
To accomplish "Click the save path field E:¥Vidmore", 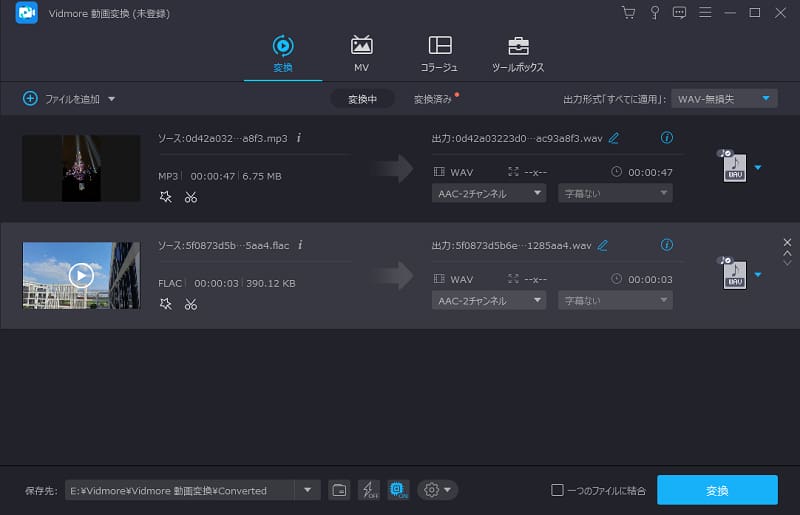I will [x=180, y=490].
